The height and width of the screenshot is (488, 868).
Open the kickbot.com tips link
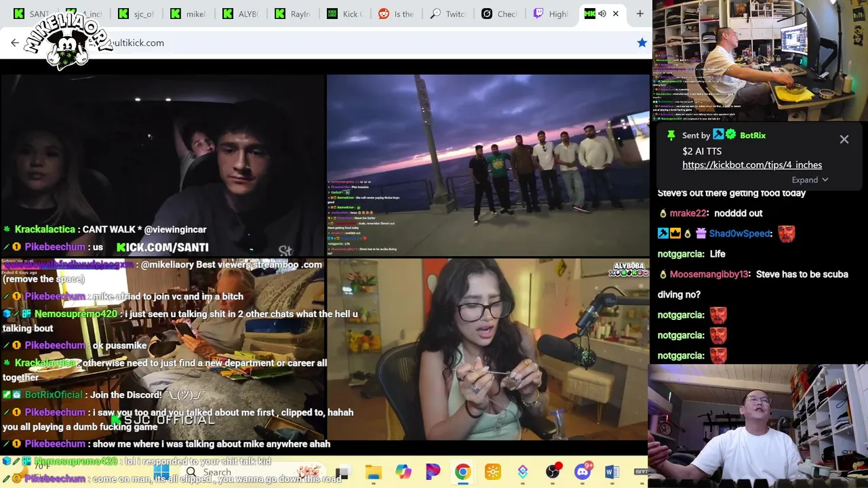click(x=752, y=165)
